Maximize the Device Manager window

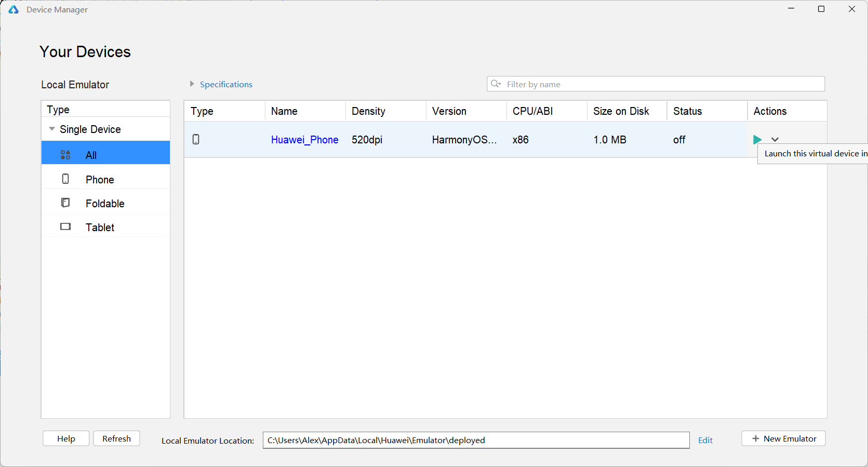pyautogui.click(x=821, y=9)
